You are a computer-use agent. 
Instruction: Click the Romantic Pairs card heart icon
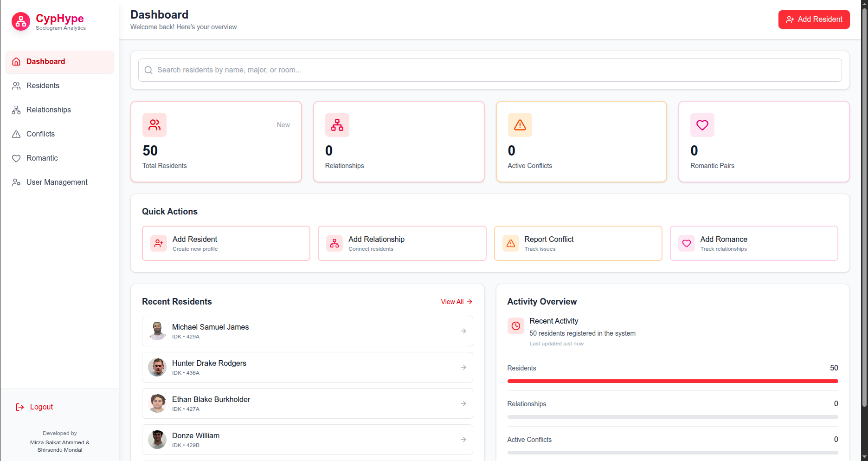[702, 125]
